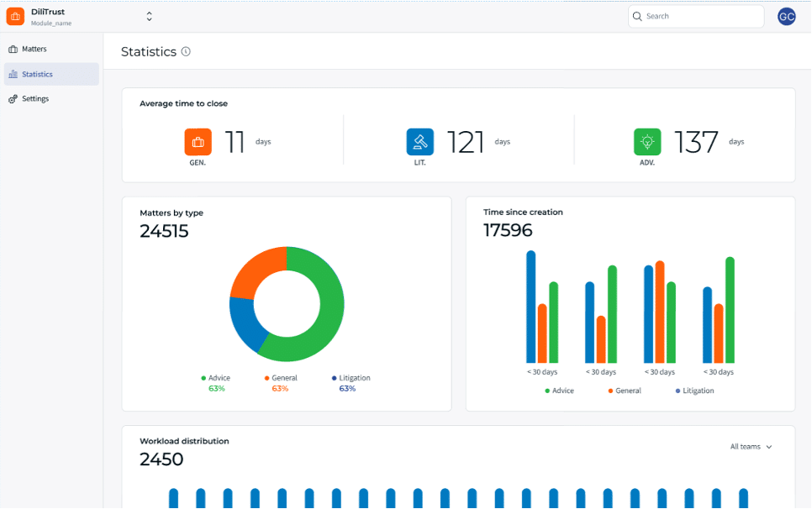Toggle Advice legend under the donut chart
The width and height of the screenshot is (812, 509).
[x=216, y=378]
